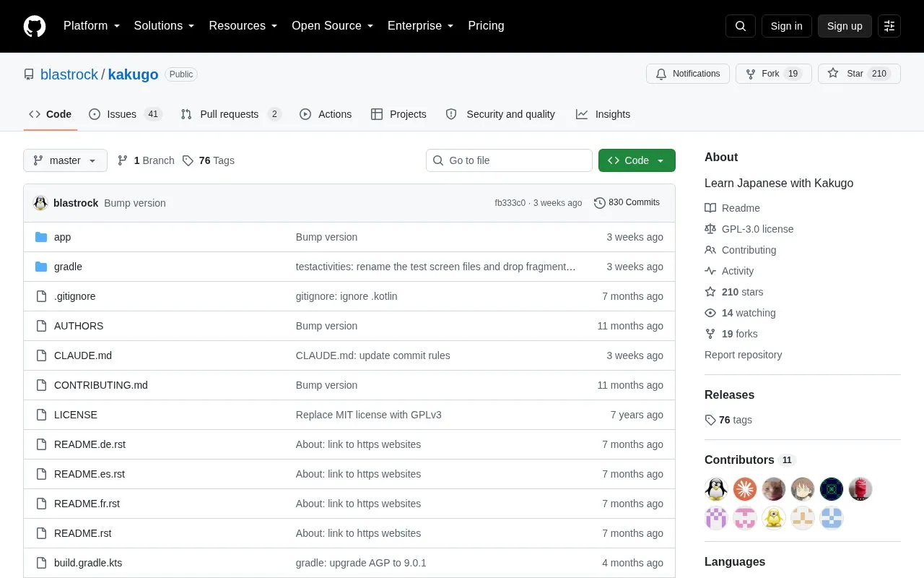This screenshot has width=924, height=578.
Task: Open the search magnifier button
Action: [741, 26]
